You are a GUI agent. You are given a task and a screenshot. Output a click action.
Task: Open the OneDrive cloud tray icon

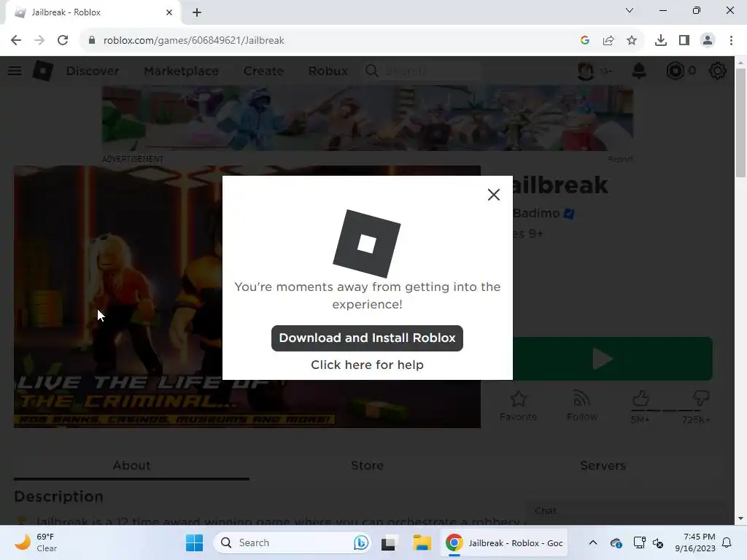point(616,542)
